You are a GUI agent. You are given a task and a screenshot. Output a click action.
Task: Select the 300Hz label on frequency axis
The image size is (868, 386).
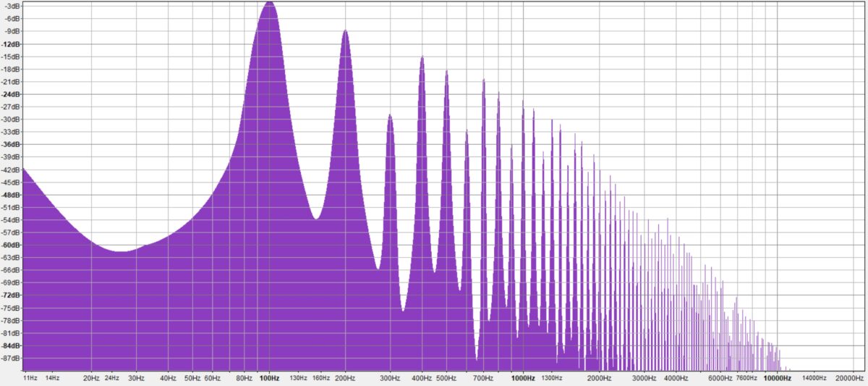[391, 378]
